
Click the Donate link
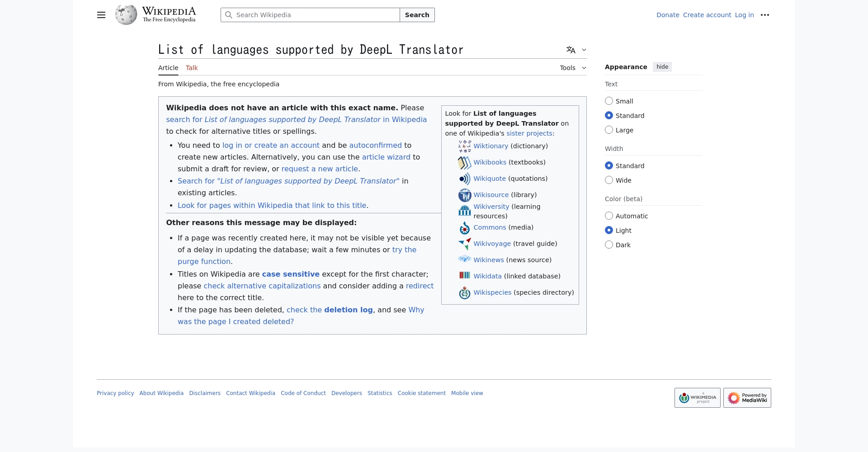[668, 15]
